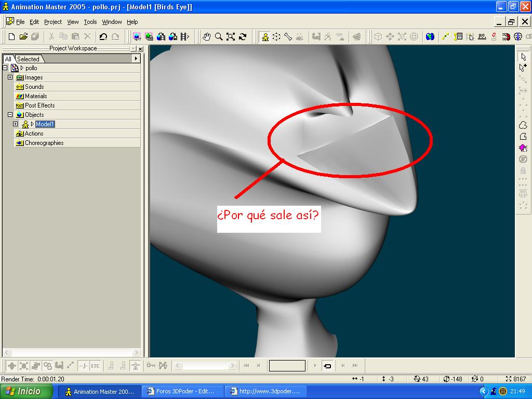Click disclosure triangle next to Model1
The image size is (532, 399).
(x=33, y=124)
